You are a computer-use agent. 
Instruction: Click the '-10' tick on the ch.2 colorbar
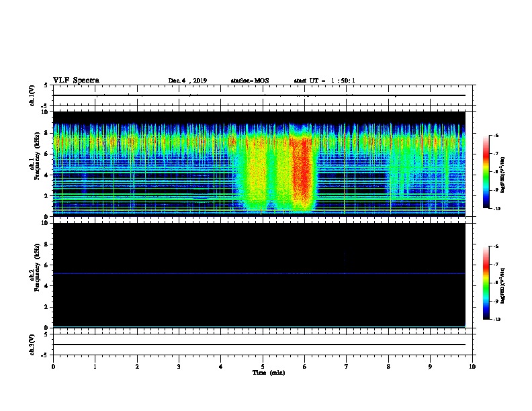pyautogui.click(x=497, y=320)
